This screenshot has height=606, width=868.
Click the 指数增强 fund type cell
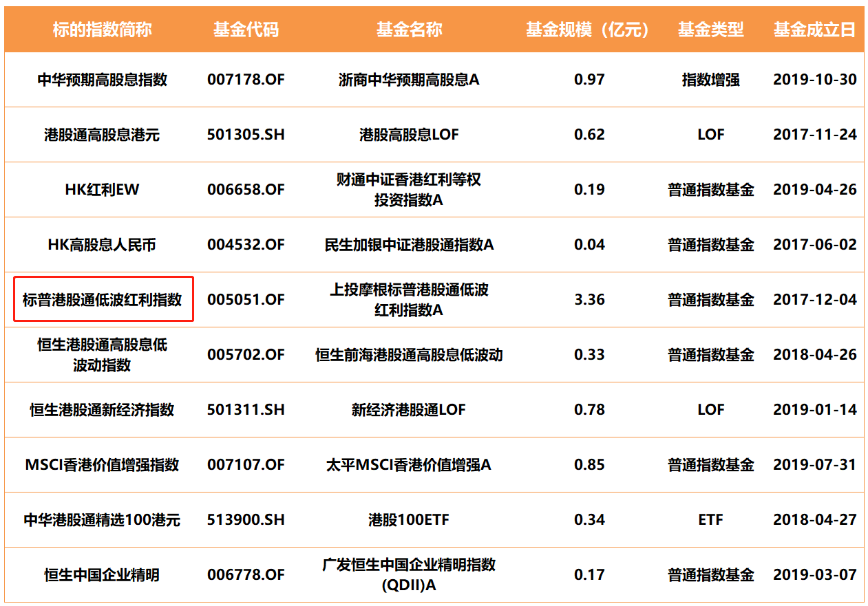point(710,80)
